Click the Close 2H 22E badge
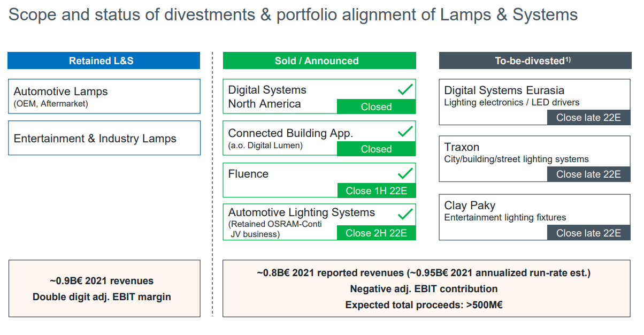Screen dimensions: 644x335 pos(376,233)
